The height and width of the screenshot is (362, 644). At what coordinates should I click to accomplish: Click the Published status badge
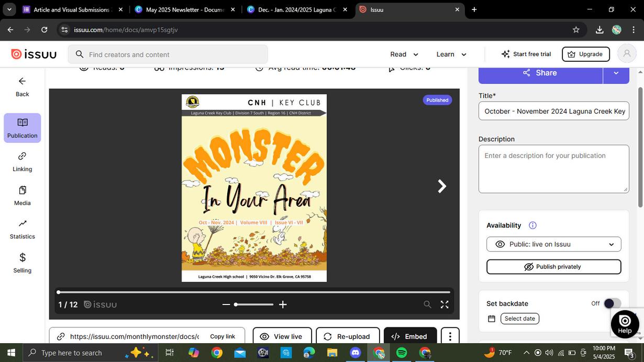[437, 100]
